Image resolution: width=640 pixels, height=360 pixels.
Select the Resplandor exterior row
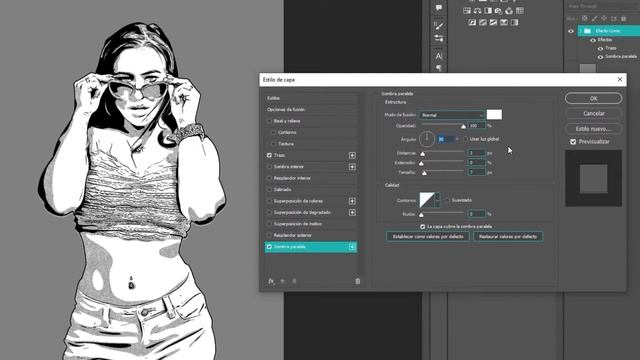[x=311, y=236]
